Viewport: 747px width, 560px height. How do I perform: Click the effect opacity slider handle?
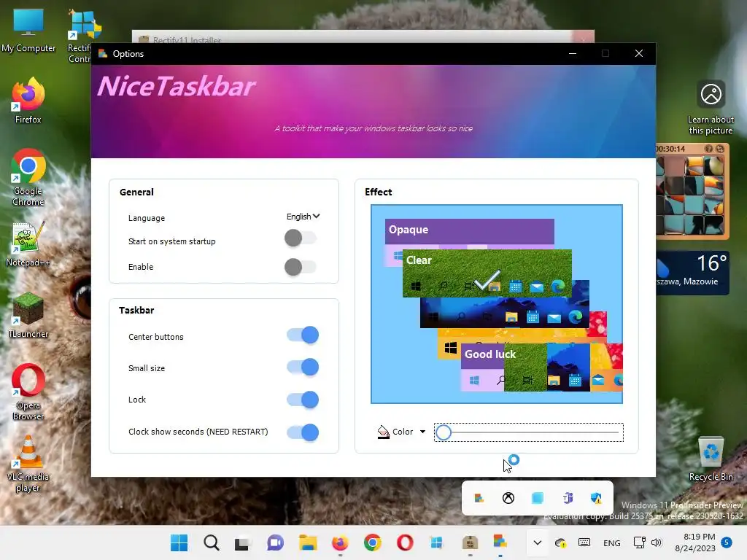coord(444,432)
